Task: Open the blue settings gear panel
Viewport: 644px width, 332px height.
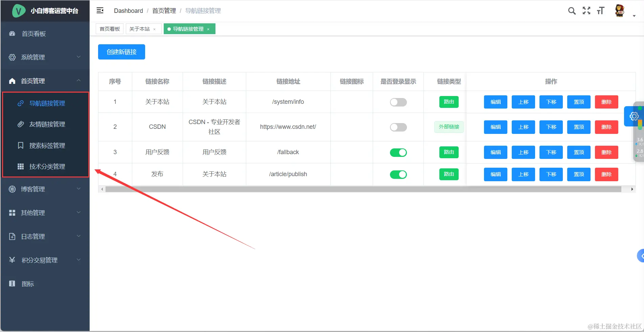Action: point(634,117)
